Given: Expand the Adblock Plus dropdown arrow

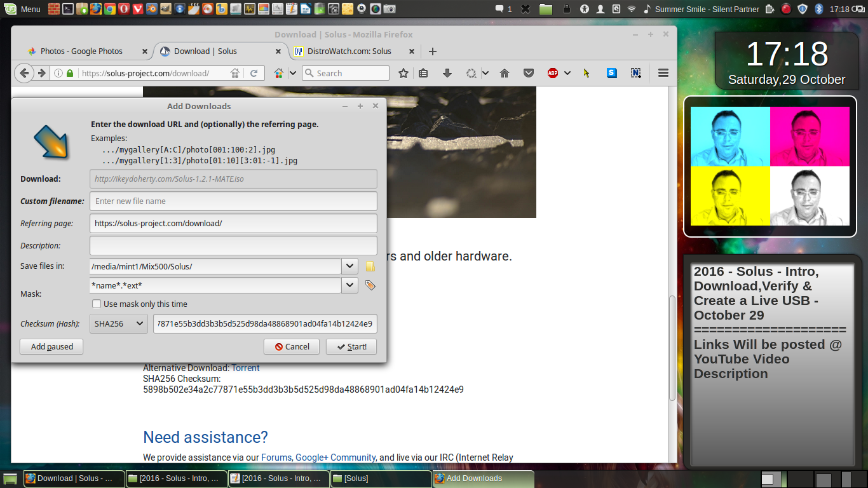Looking at the screenshot, I should coord(567,73).
